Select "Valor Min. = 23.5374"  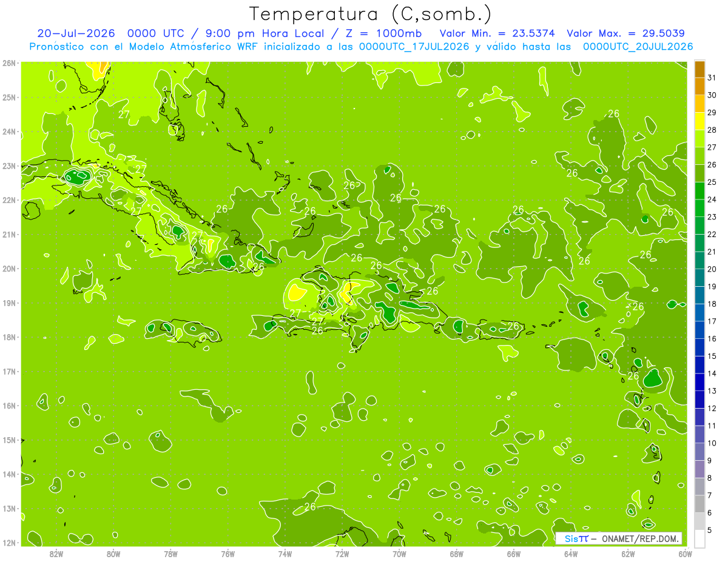point(497,33)
